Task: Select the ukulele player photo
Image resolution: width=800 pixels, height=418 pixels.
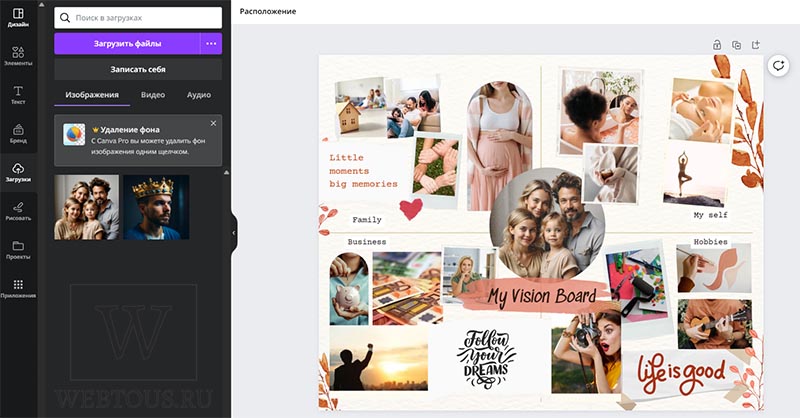Action: pyautogui.click(x=715, y=324)
